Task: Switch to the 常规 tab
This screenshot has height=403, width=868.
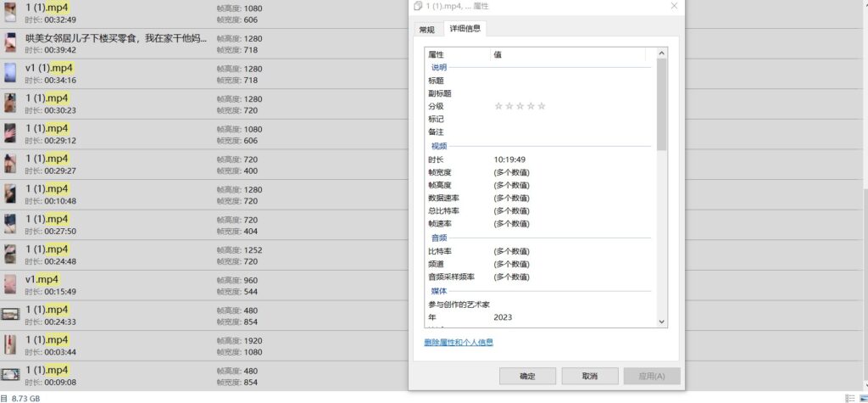Action: [x=426, y=30]
